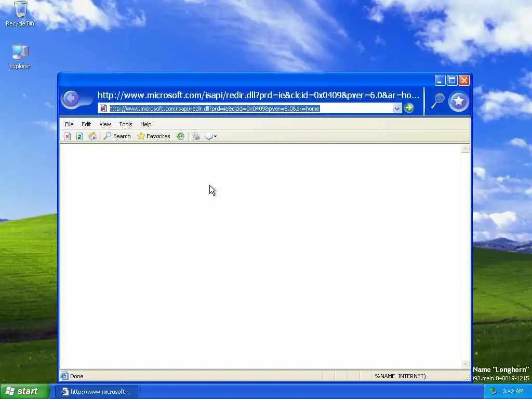Screen dimensions: 532x399
Task: Close the browser window
Action: point(464,81)
